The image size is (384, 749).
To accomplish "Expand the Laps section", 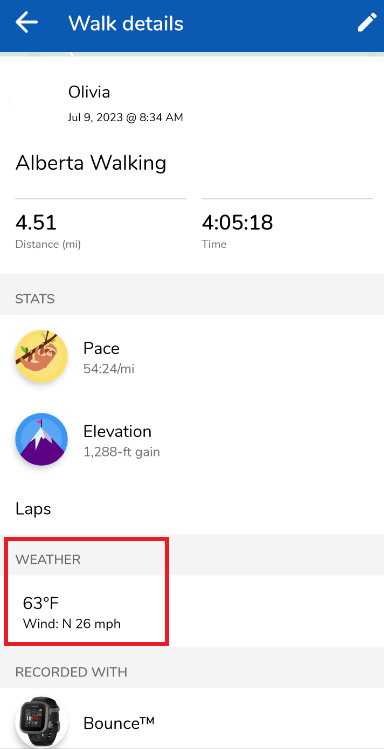I will tap(192, 508).
